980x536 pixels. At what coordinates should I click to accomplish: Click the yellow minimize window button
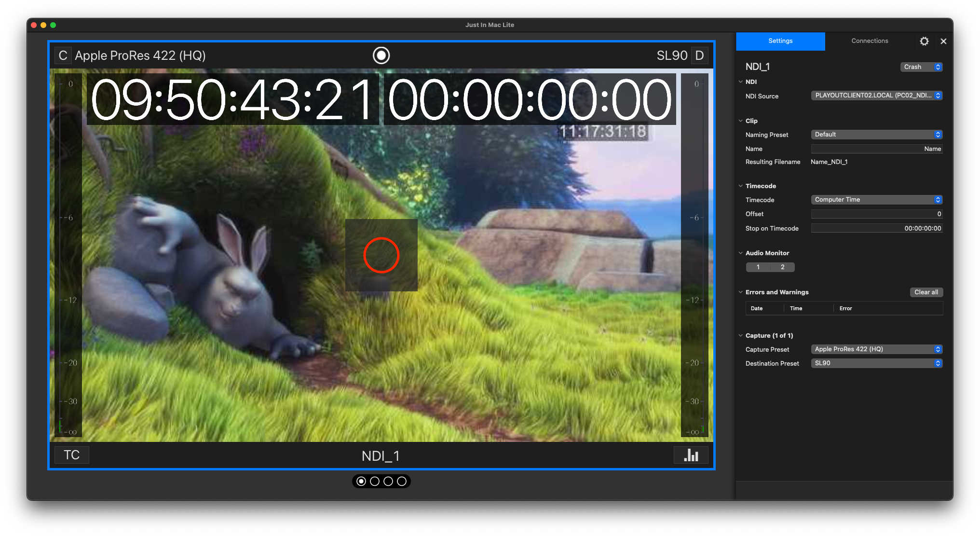[43, 25]
